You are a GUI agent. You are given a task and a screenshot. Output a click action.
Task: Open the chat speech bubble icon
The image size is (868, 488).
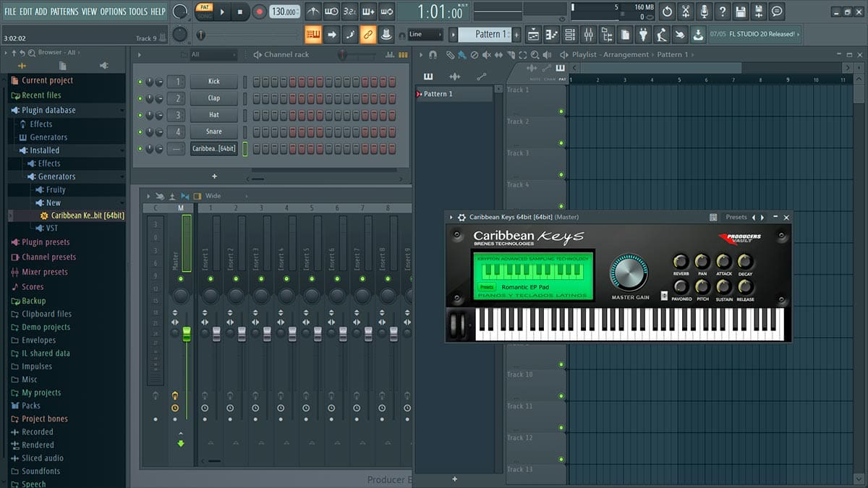coord(777,12)
